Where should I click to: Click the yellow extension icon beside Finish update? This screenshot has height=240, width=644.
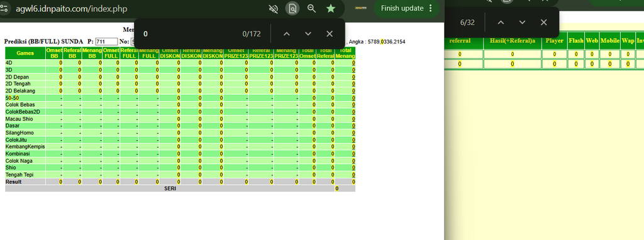pyautogui.click(x=360, y=8)
